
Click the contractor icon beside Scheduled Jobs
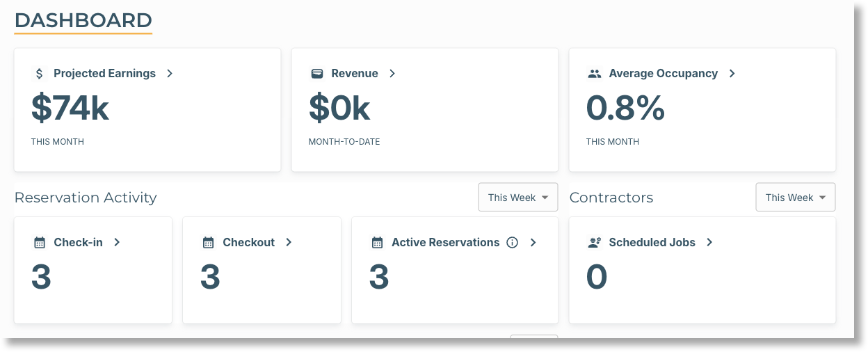[x=594, y=243]
